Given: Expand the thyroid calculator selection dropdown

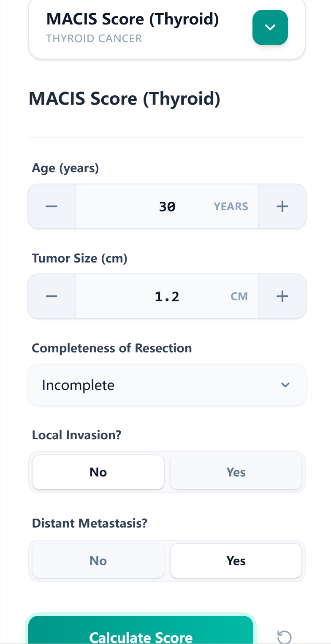Looking at the screenshot, I should pos(270,27).
